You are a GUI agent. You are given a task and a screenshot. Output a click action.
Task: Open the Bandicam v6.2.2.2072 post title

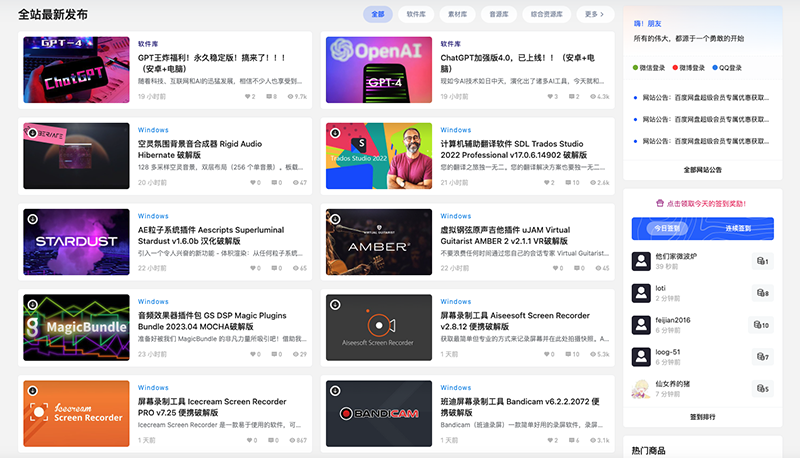(520, 407)
